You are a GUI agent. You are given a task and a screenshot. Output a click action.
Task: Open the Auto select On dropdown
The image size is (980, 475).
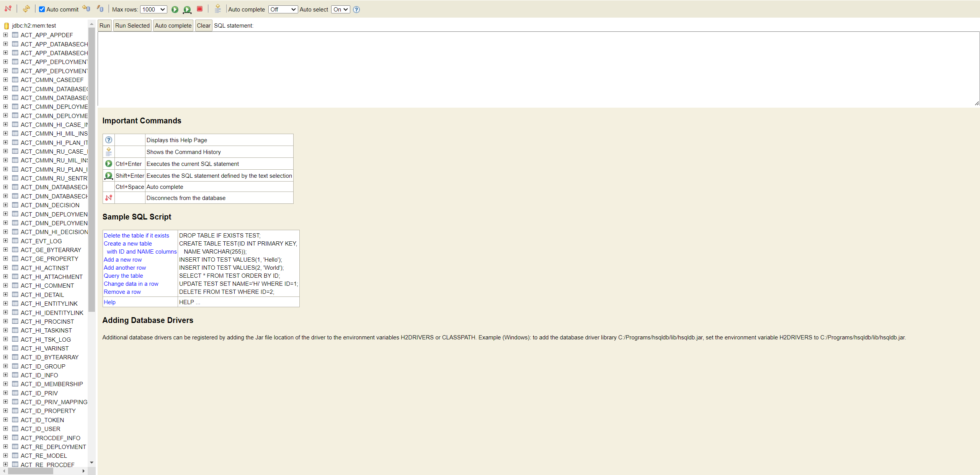click(x=340, y=9)
